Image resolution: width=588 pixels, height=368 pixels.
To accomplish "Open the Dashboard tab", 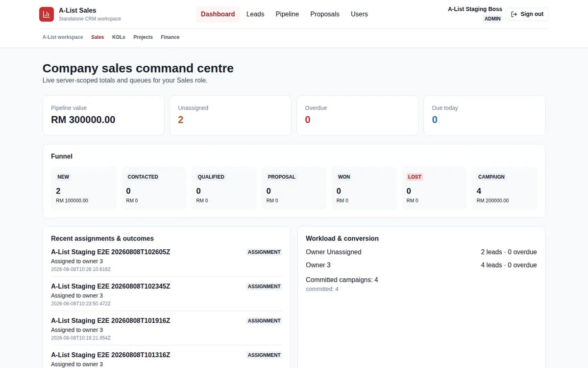I will click(218, 14).
